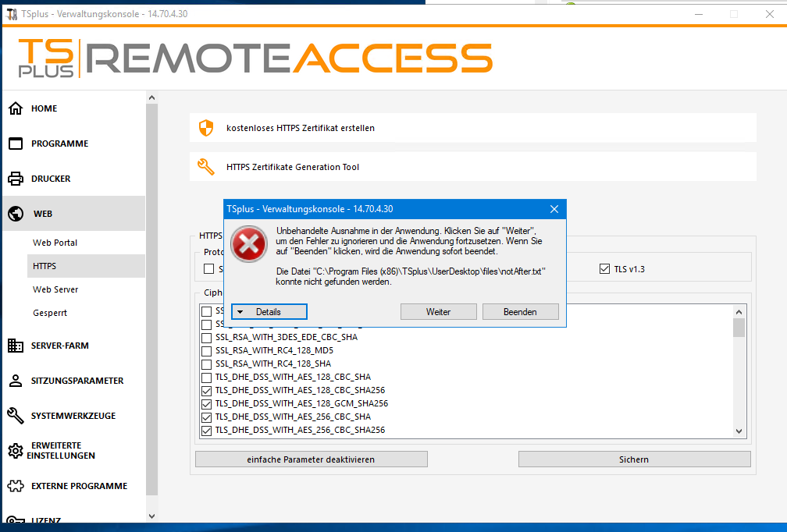Click the Sitzungsparameter user icon

click(x=15, y=381)
